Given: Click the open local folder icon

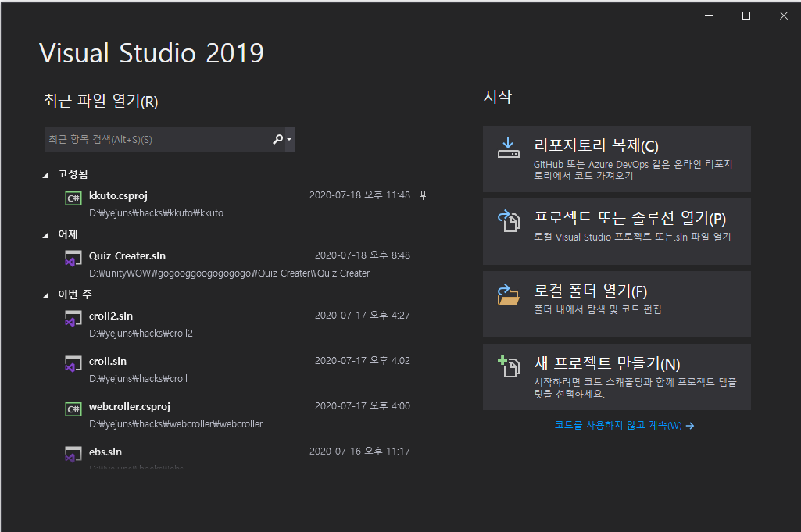Looking at the screenshot, I should point(508,294).
